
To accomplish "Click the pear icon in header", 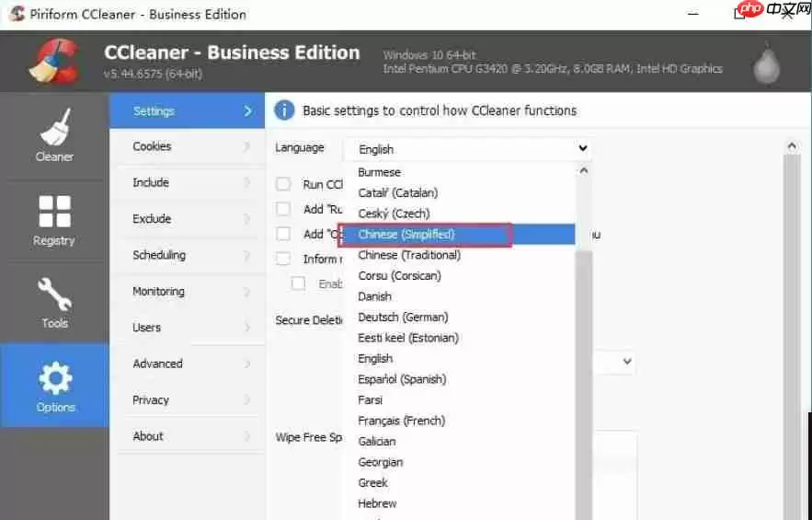I will (x=765, y=62).
